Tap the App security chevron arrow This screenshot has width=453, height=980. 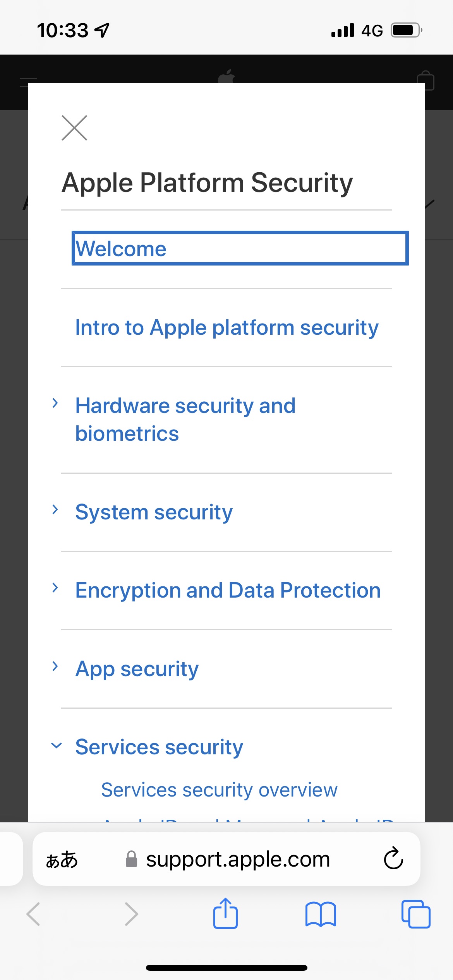click(x=56, y=667)
